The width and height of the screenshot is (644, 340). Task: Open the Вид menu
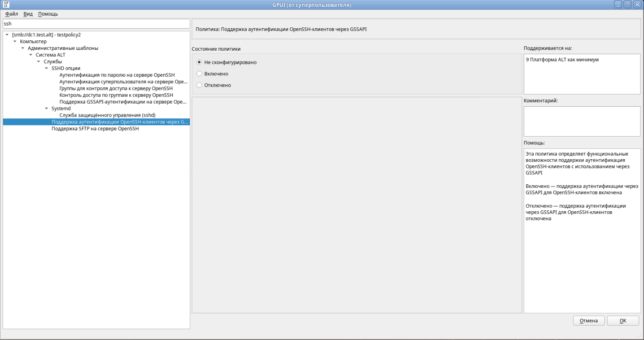[x=28, y=14]
